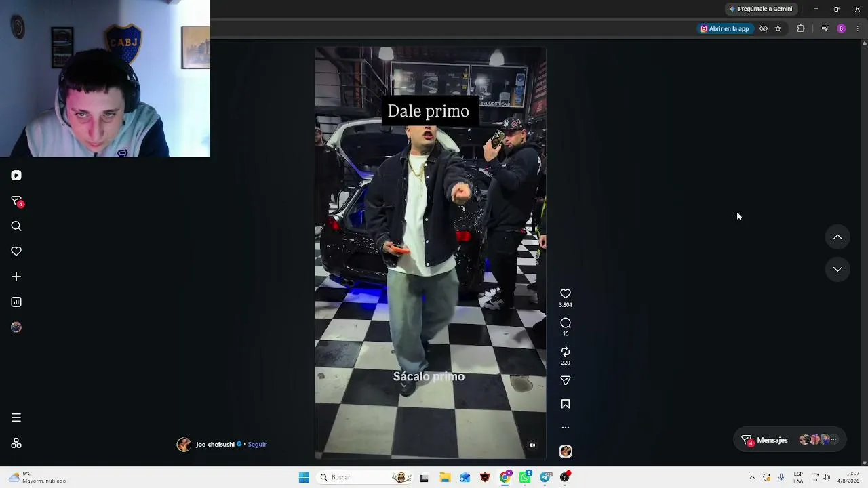The image size is (868, 488).
Task: Open comments on the reel
Action: click(566, 323)
